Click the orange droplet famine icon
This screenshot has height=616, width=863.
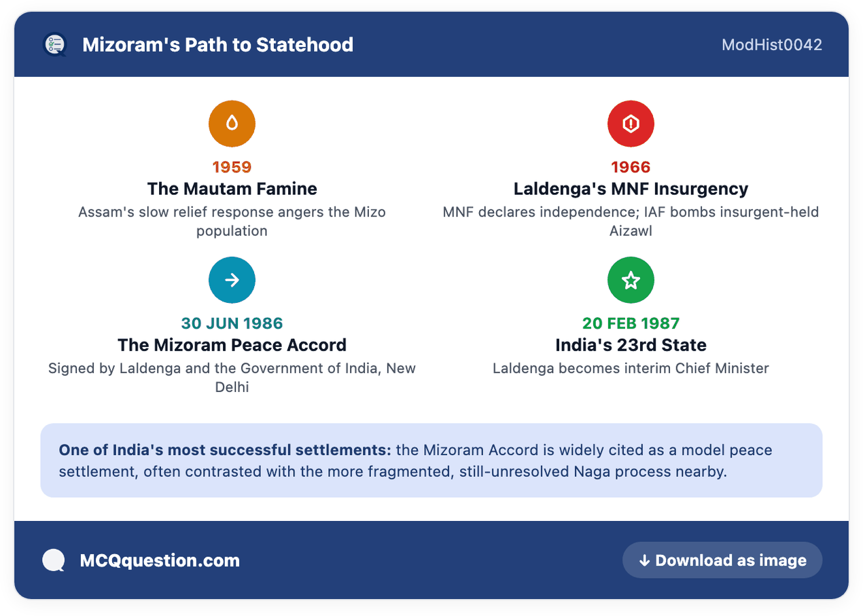pos(232,124)
